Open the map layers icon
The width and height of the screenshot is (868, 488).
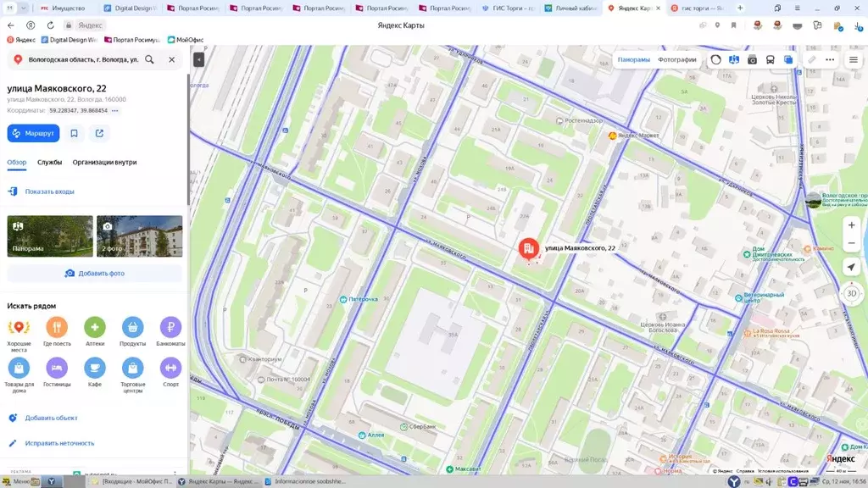coord(789,60)
